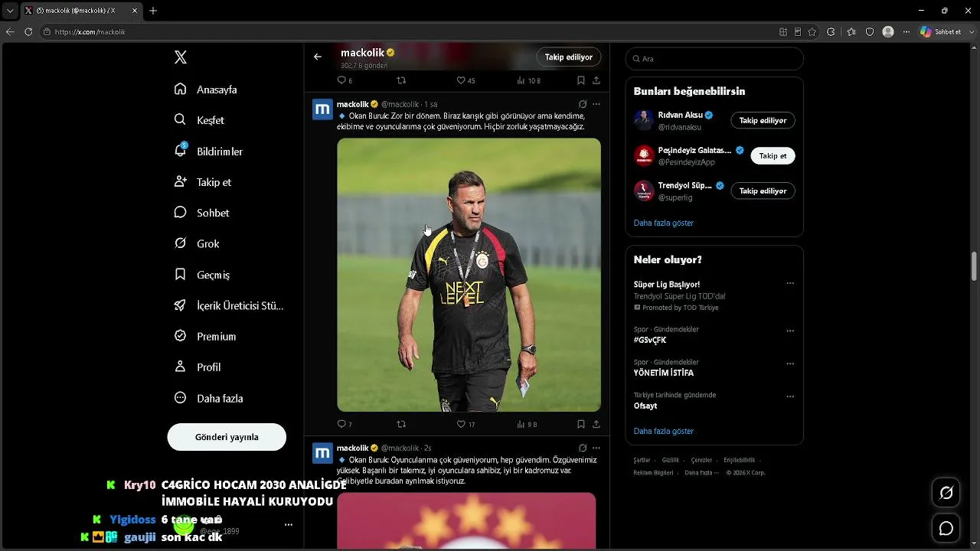Open more options on the '2s' post
The height and width of the screenshot is (551, 980).
click(x=596, y=448)
